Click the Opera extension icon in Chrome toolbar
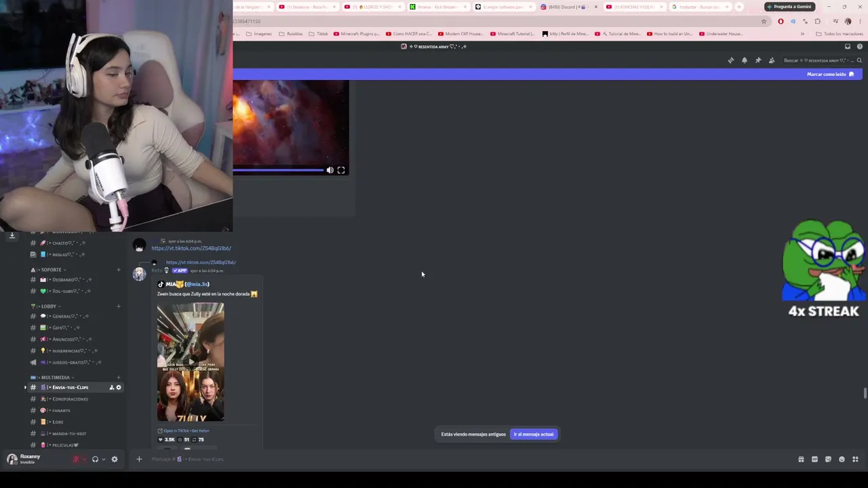The image size is (868, 488). coord(781,22)
